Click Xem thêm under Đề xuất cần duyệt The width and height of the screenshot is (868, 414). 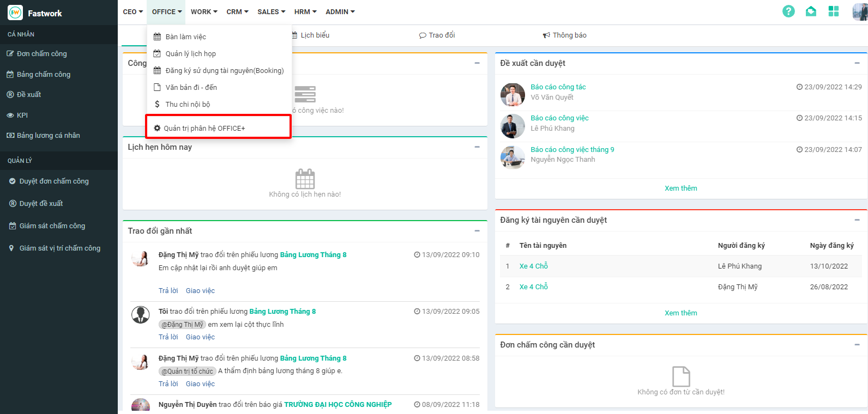pyautogui.click(x=680, y=188)
